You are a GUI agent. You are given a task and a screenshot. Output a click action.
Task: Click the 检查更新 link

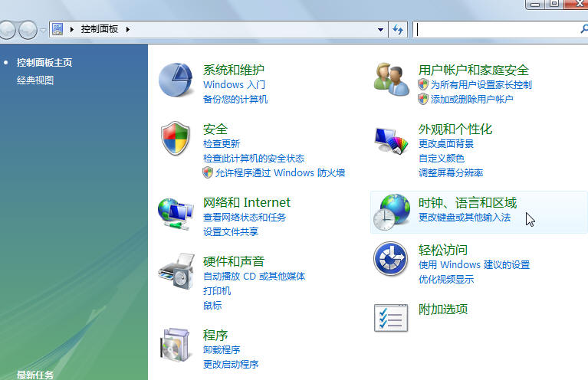coord(222,143)
